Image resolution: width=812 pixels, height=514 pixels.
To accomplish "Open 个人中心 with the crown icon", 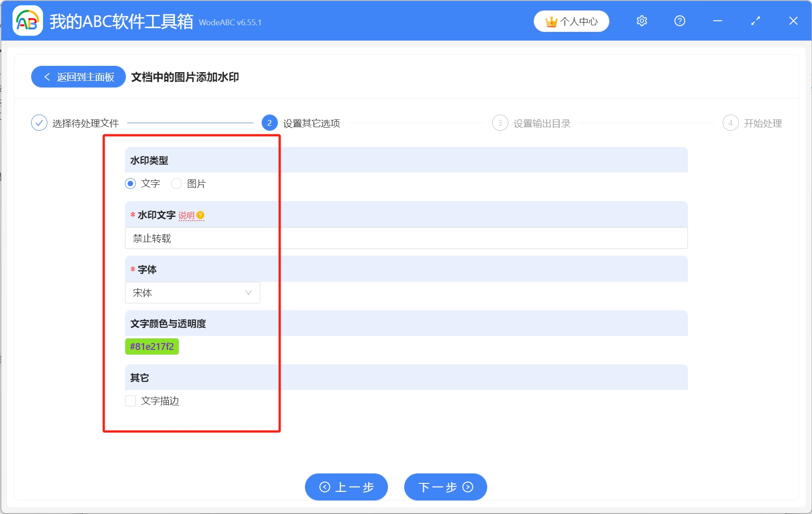I will pos(571,21).
